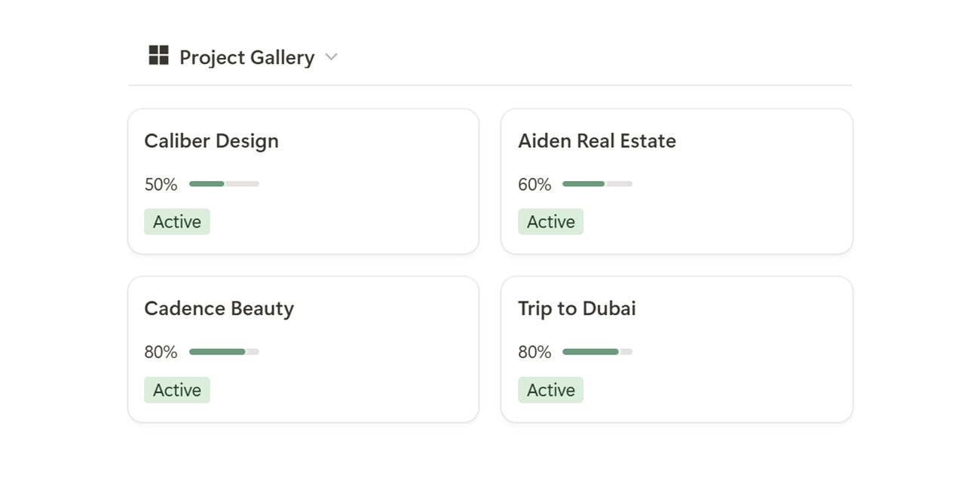Click the 60% label on Aiden Real Estate
Screen dimensions: 980x490
tap(534, 185)
